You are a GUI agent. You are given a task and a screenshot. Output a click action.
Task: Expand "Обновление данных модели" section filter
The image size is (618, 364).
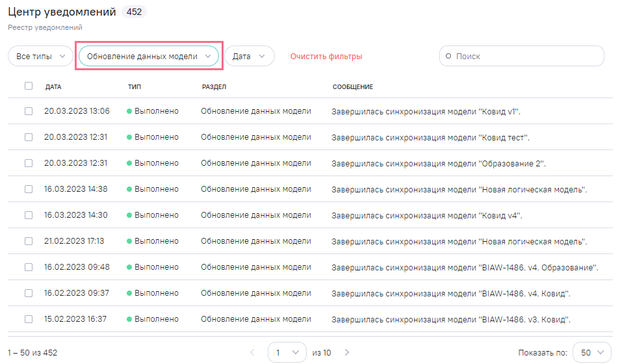click(x=149, y=57)
